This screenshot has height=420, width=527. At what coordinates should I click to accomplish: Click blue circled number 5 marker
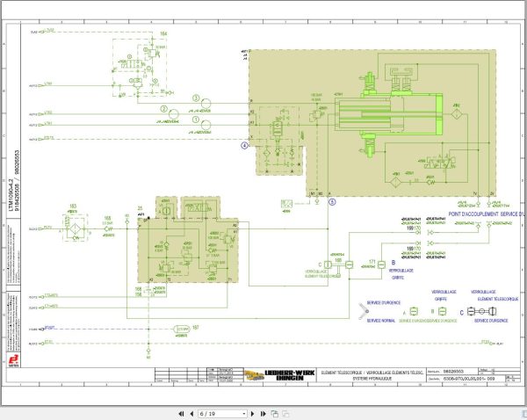tap(332, 202)
